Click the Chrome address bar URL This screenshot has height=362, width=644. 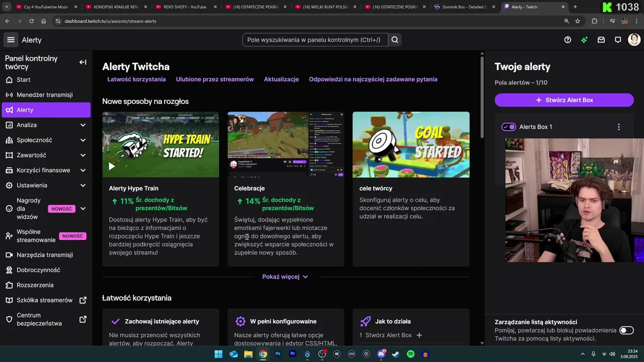pyautogui.click(x=110, y=21)
